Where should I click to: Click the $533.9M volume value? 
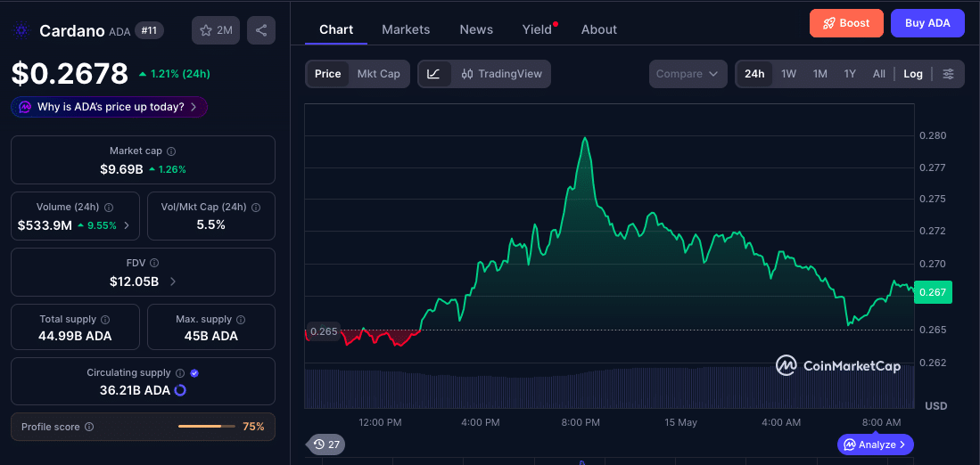click(45, 225)
